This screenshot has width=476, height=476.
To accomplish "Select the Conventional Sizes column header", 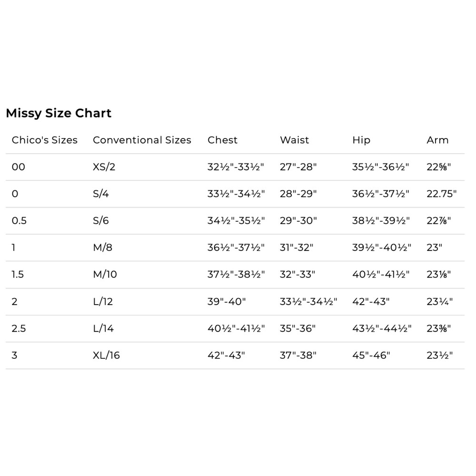I will click(142, 140).
